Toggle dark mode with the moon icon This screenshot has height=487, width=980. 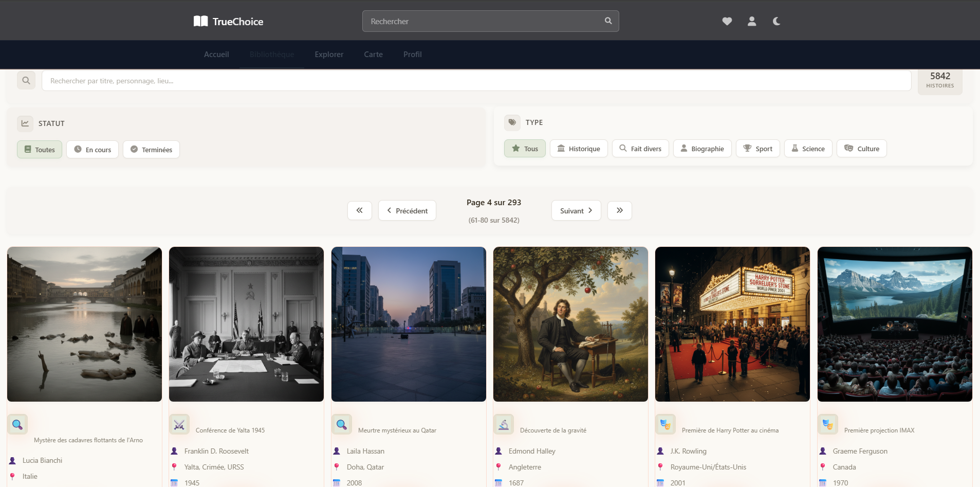[x=775, y=21]
